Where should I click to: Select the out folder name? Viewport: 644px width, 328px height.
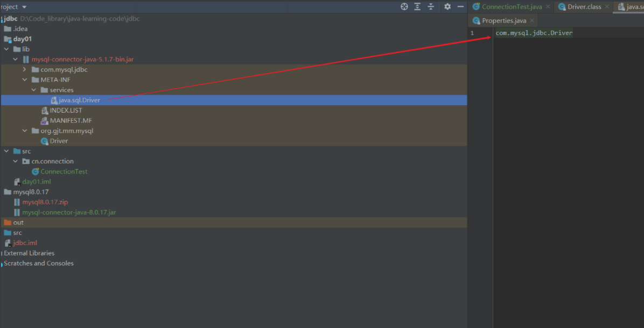pos(18,222)
